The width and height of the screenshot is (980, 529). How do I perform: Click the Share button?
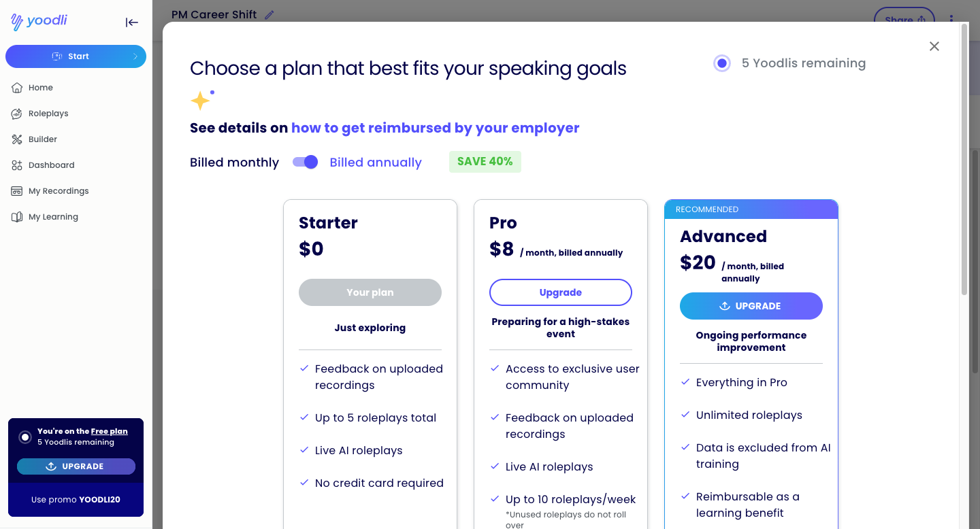point(904,20)
